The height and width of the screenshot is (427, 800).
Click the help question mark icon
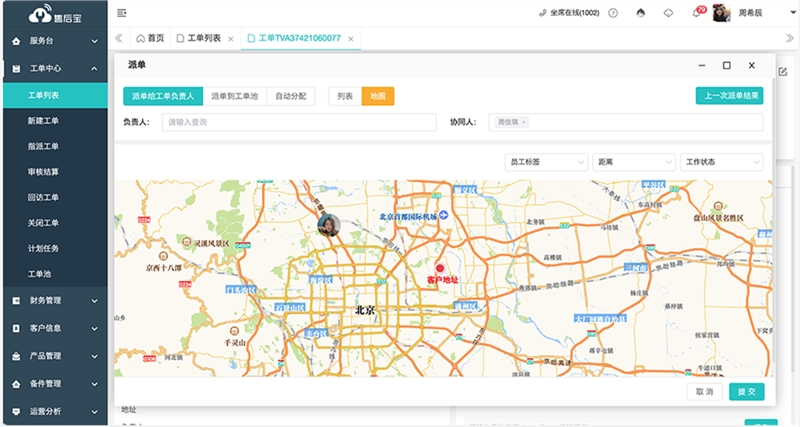612,13
